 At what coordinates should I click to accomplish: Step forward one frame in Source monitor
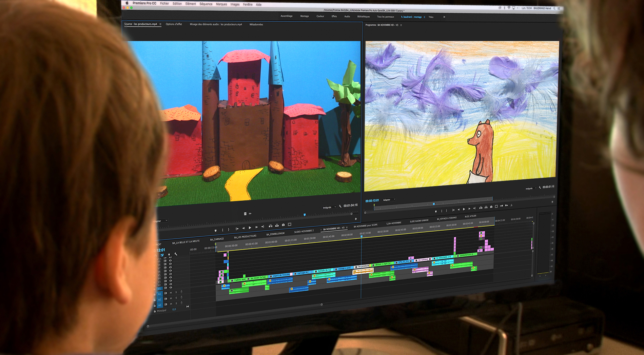256,227
